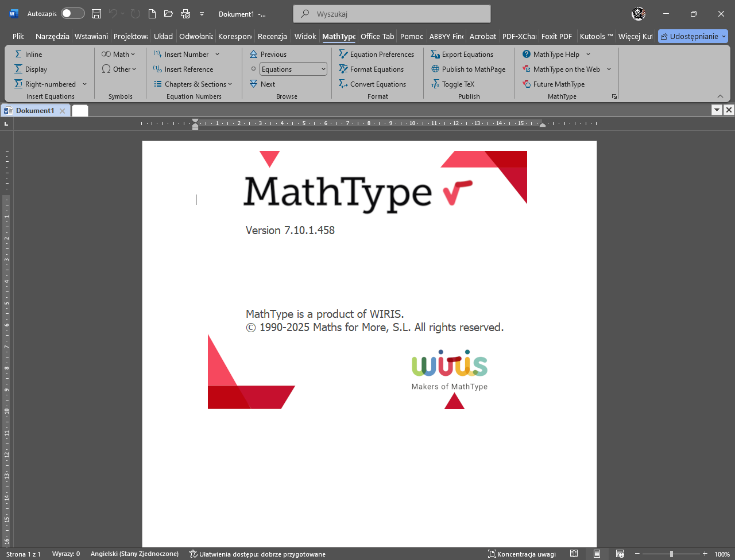Click the accessibility status indicator
The image size is (735, 560).
click(257, 554)
